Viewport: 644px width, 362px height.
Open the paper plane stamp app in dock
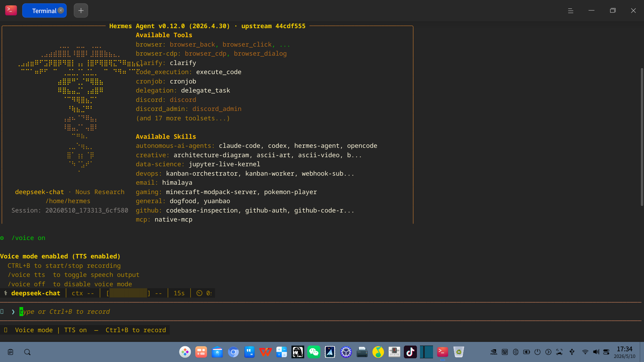tap(330, 352)
